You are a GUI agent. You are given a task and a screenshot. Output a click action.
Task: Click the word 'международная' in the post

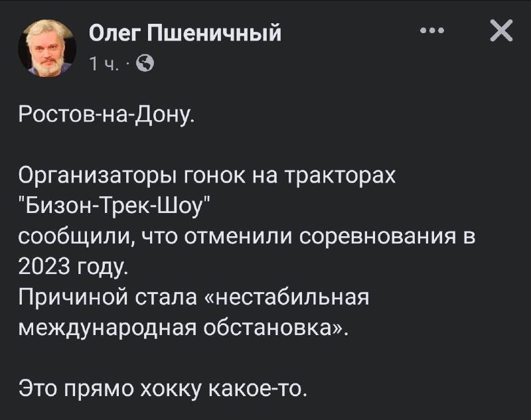[93, 328]
